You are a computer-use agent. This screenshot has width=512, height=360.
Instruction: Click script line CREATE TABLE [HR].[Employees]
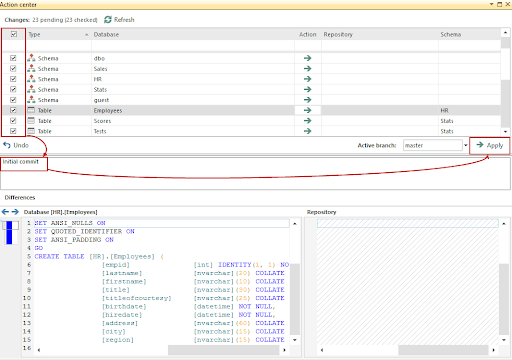(x=99, y=256)
